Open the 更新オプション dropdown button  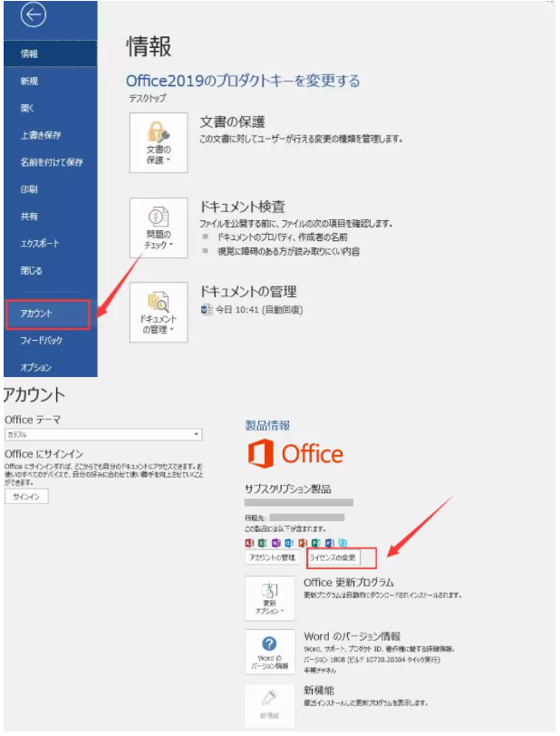pyautogui.click(x=270, y=598)
